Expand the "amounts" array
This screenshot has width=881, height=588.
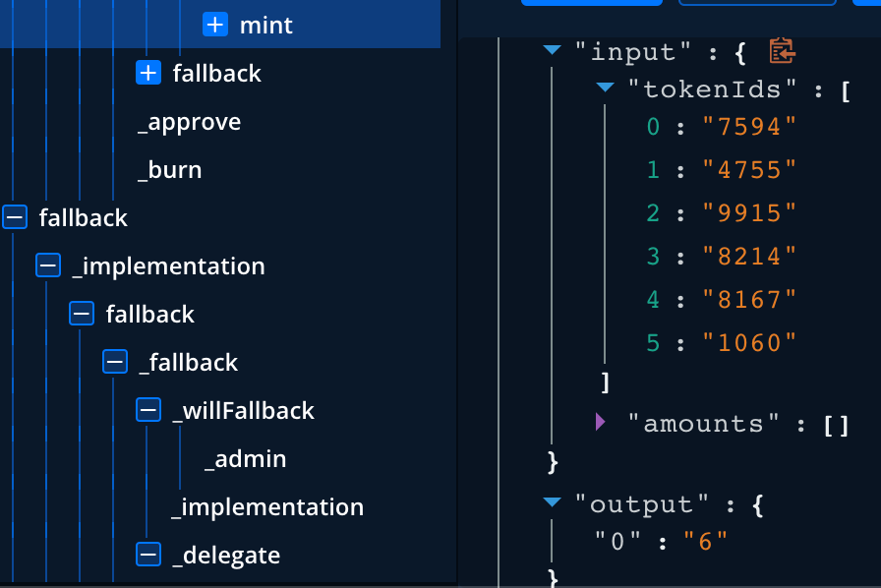pyautogui.click(x=602, y=422)
